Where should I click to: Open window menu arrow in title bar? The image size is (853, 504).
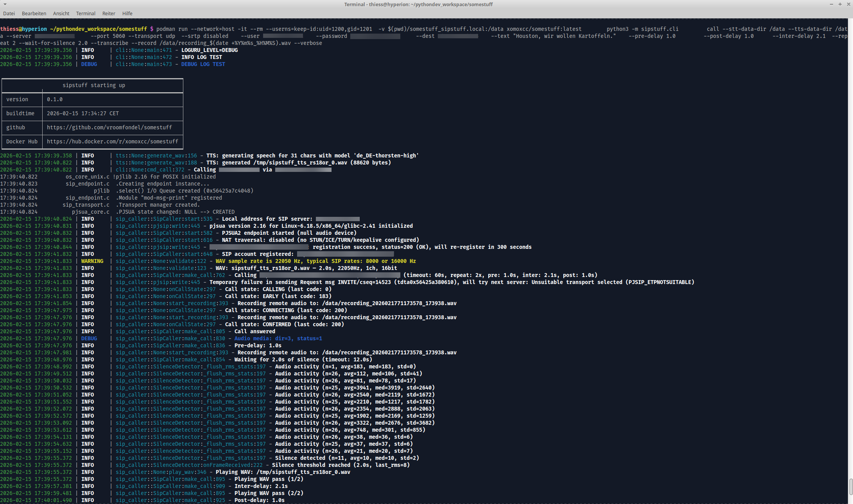tap(5, 4)
